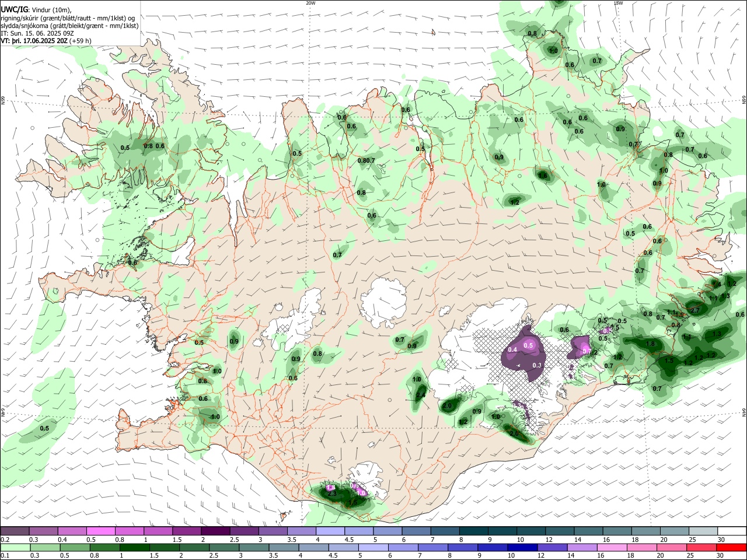Select the bright pink 0.5 snow legend swatch
The height and width of the screenshot is (560, 747).
100,531
